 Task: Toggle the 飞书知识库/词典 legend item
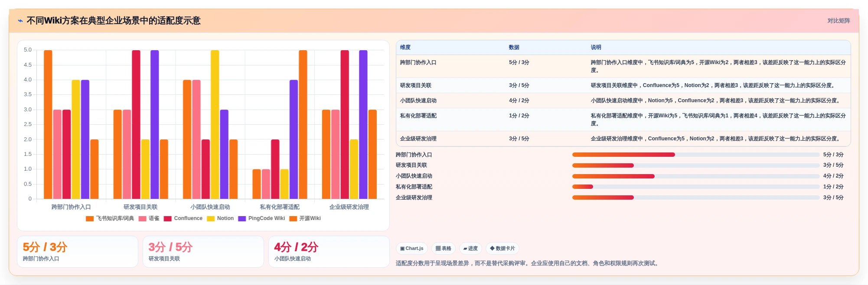point(110,218)
